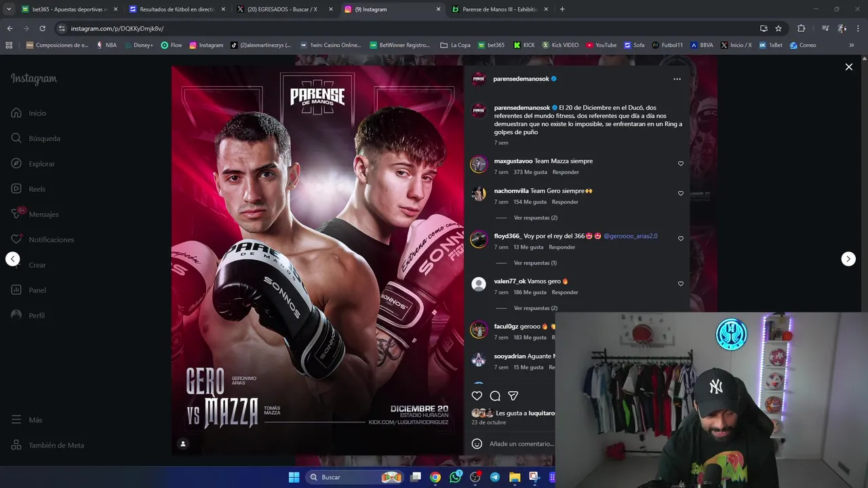Show tagged people icon on post image

click(182, 444)
